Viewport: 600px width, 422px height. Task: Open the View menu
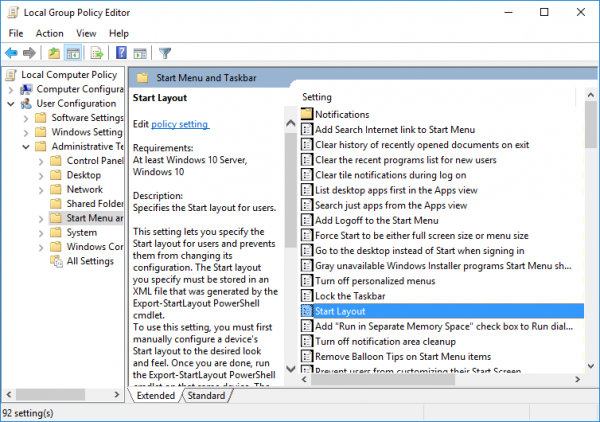tap(86, 33)
